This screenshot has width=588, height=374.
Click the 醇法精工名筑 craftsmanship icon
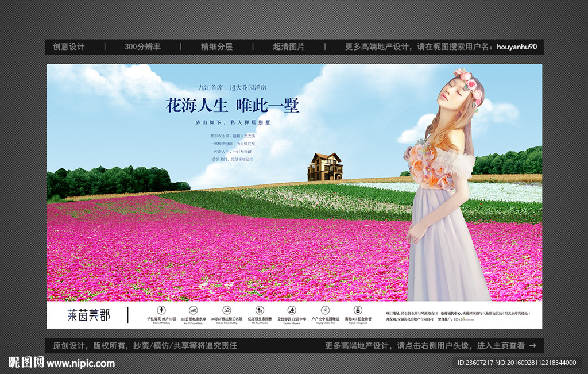click(x=227, y=310)
